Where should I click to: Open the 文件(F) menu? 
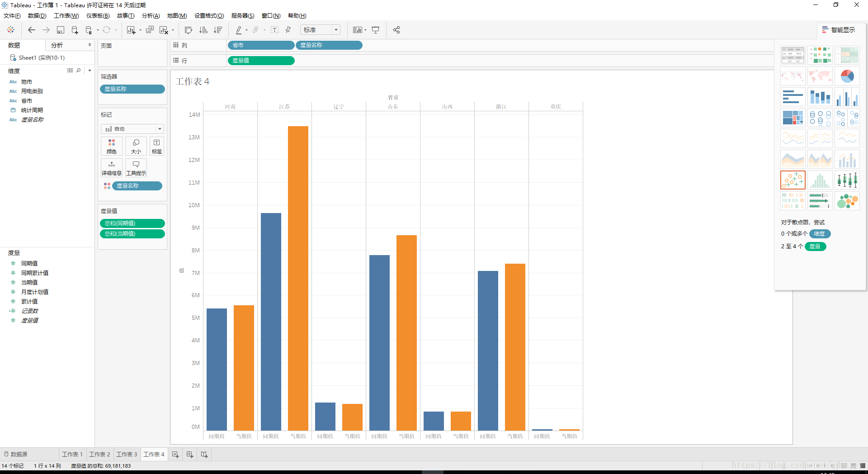pyautogui.click(x=12, y=16)
